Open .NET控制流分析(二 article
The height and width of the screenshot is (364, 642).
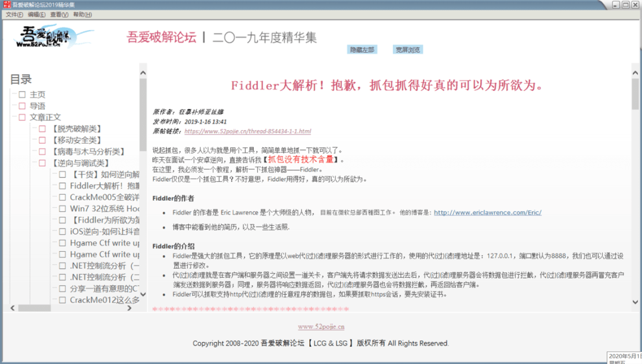(x=105, y=277)
